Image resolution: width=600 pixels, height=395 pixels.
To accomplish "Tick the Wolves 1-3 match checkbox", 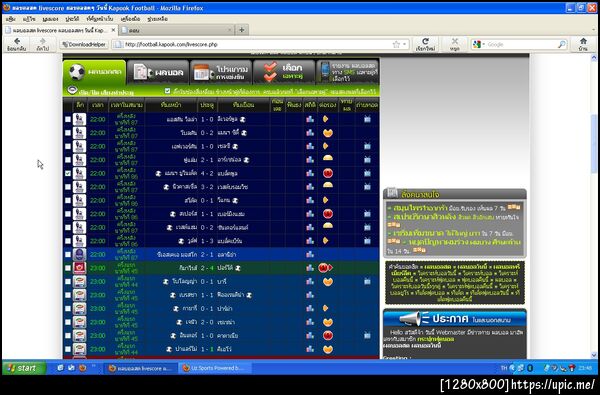I will pos(68,241).
